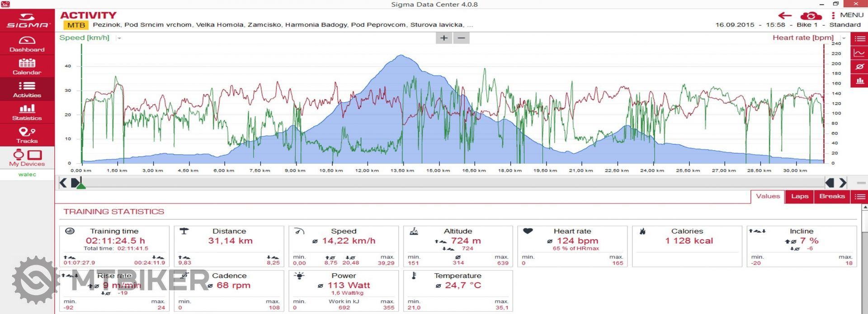Image resolution: width=868 pixels, height=314 pixels.
Task: Click right chevron arrow on the range bar
Action: [843, 183]
